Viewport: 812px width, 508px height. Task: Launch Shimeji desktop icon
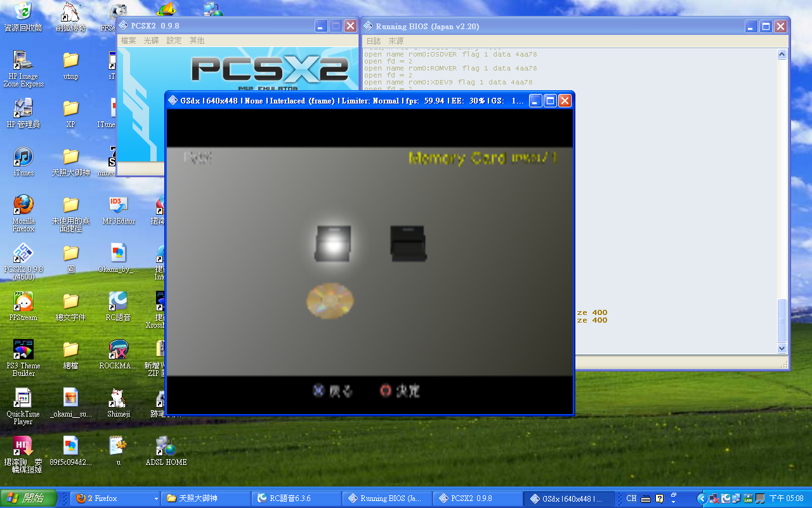[118, 403]
